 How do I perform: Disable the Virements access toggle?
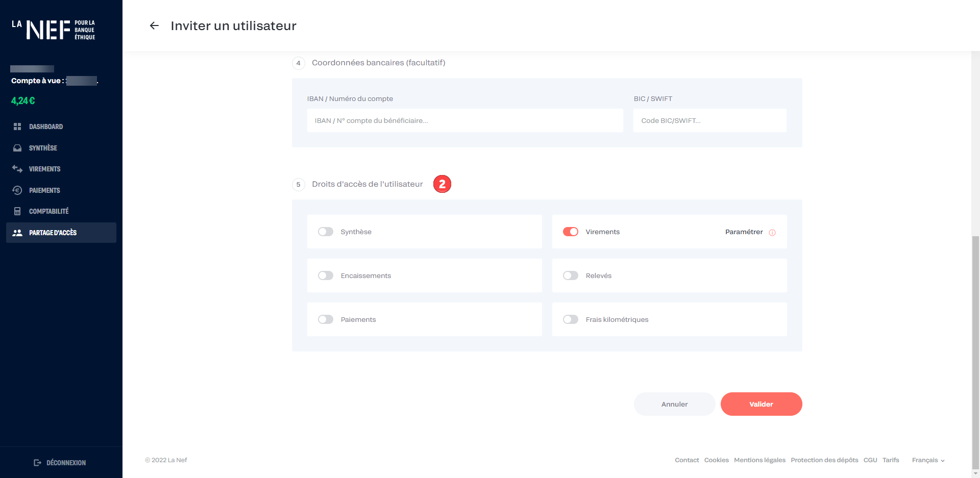(x=570, y=232)
